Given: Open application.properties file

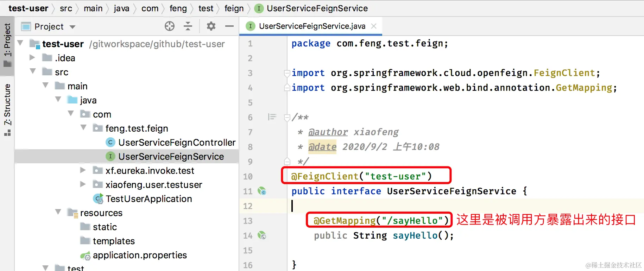Looking at the screenshot, I should pos(140,255).
